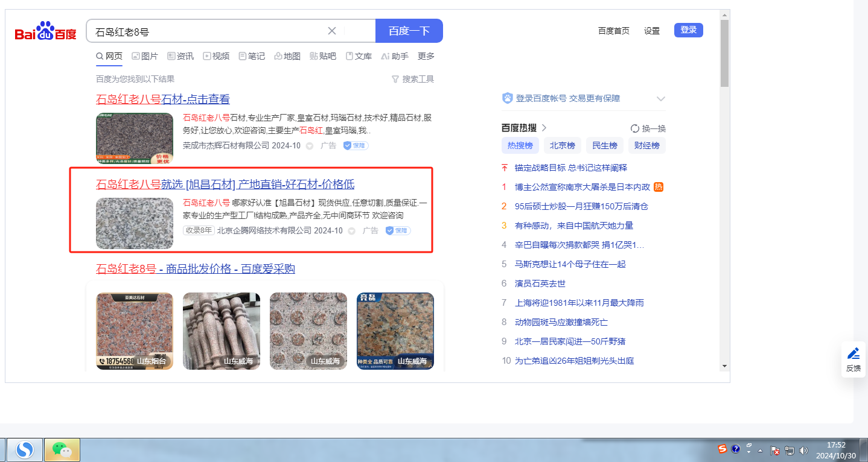Screen dimensions: 868x462
Task: Switch to the 贴吧 tab
Action: click(x=323, y=56)
